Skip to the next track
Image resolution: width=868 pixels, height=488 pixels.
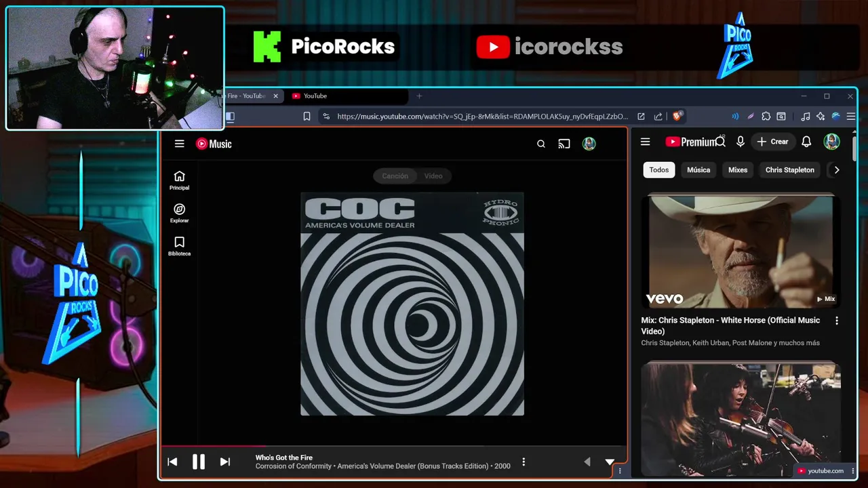pyautogui.click(x=225, y=462)
